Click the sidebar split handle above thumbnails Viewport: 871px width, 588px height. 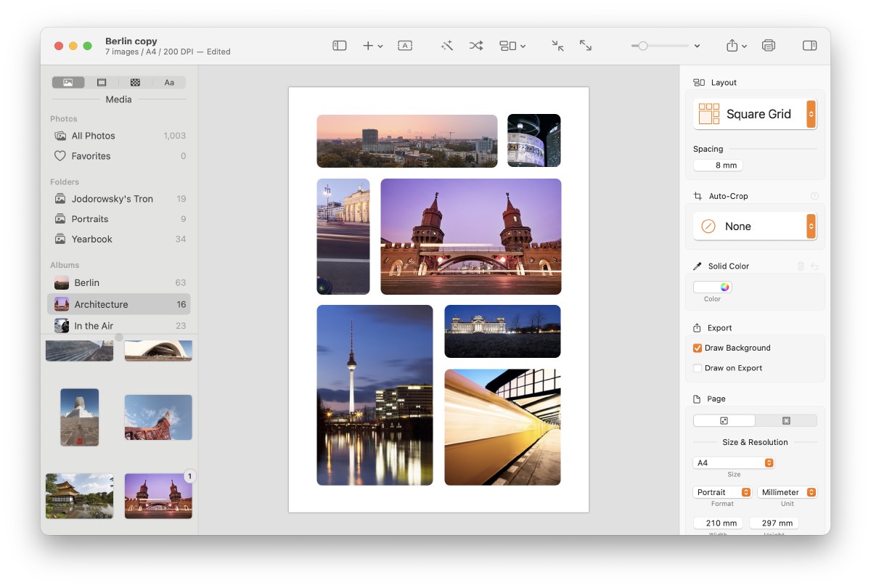click(119, 337)
